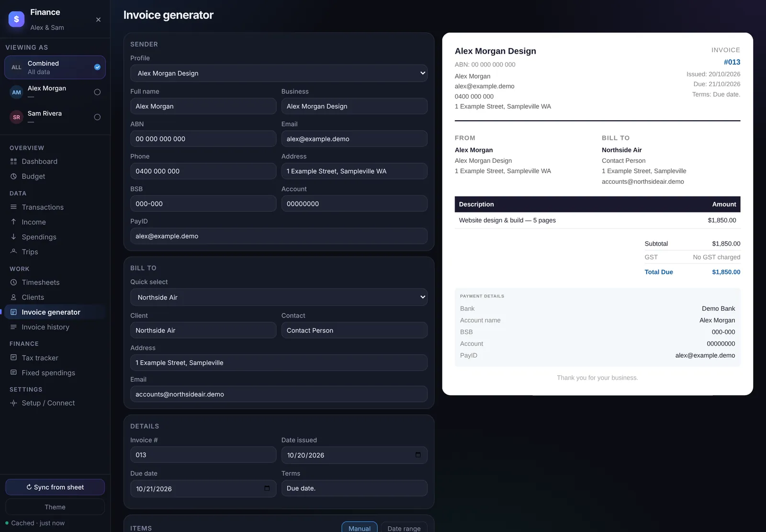Click the SR avatar for Sam Rivera
The width and height of the screenshot is (766, 532).
pyautogui.click(x=17, y=117)
